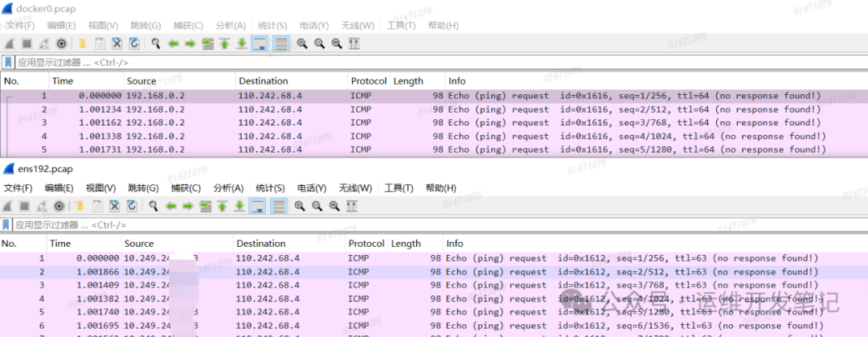This screenshot has height=337, width=868.
Task: Open the 文件(F) menu in docker0.pcap window
Action: [x=20, y=26]
